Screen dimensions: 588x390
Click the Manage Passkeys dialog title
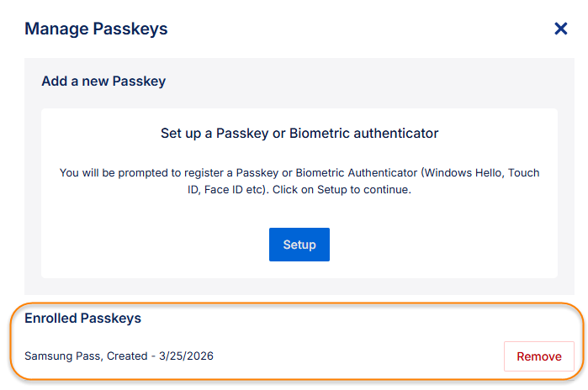[96, 29]
